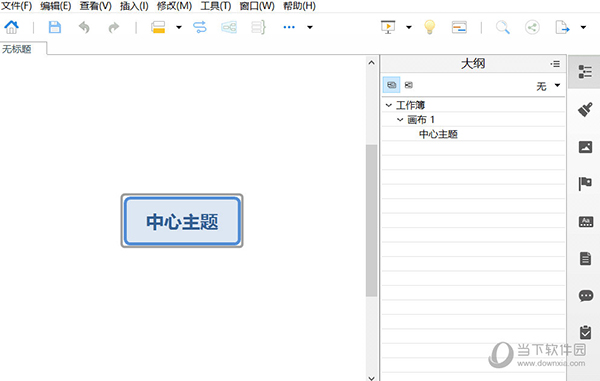
Task: Select 画布 1 label in outline
Action: coord(421,119)
